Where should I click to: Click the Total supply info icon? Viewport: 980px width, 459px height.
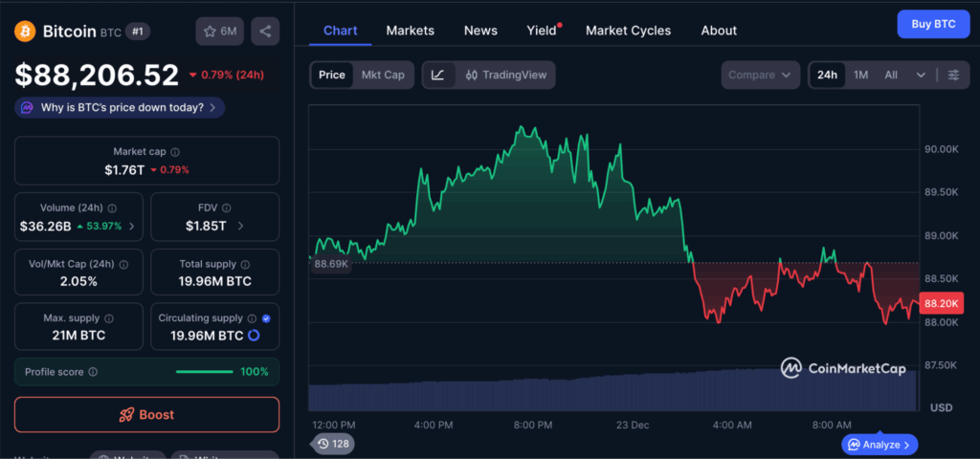pos(245,265)
